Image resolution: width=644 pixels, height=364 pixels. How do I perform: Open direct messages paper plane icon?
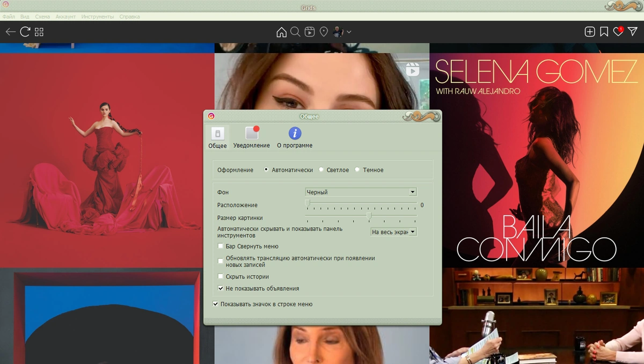click(633, 32)
